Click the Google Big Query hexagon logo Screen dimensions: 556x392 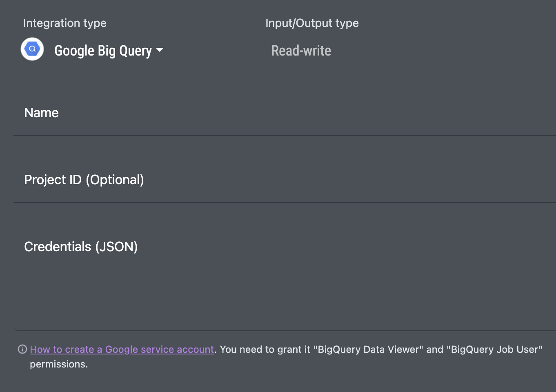tap(32, 49)
